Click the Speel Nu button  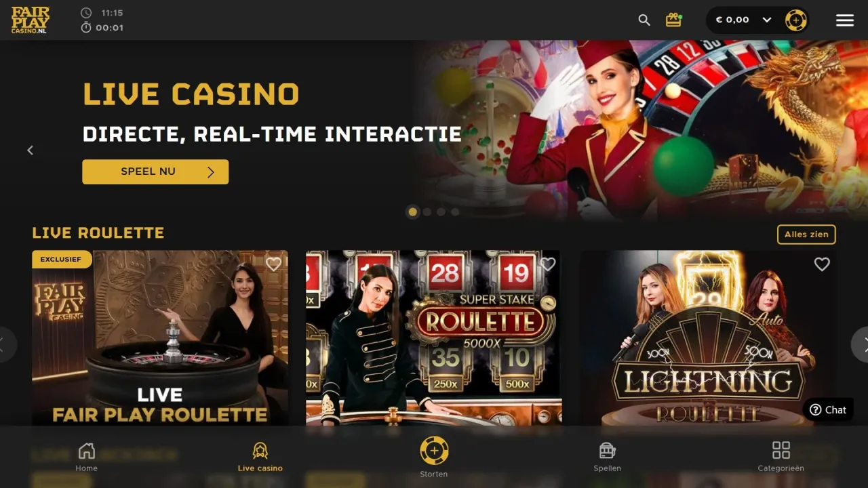(x=155, y=171)
